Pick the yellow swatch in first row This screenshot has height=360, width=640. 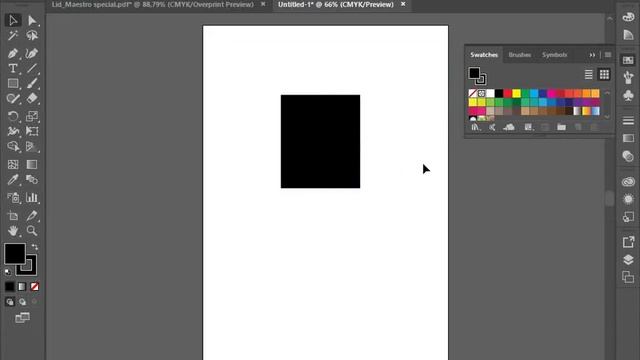pyautogui.click(x=516, y=93)
